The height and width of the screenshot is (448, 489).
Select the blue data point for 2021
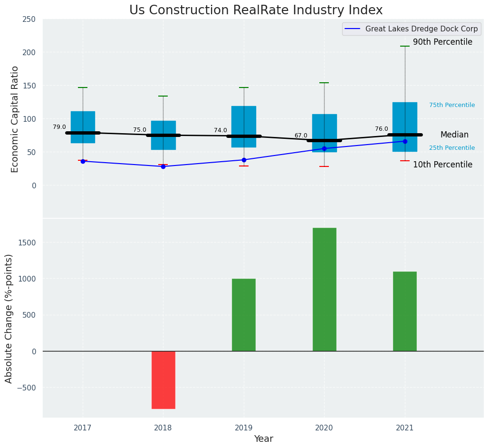[405, 141]
